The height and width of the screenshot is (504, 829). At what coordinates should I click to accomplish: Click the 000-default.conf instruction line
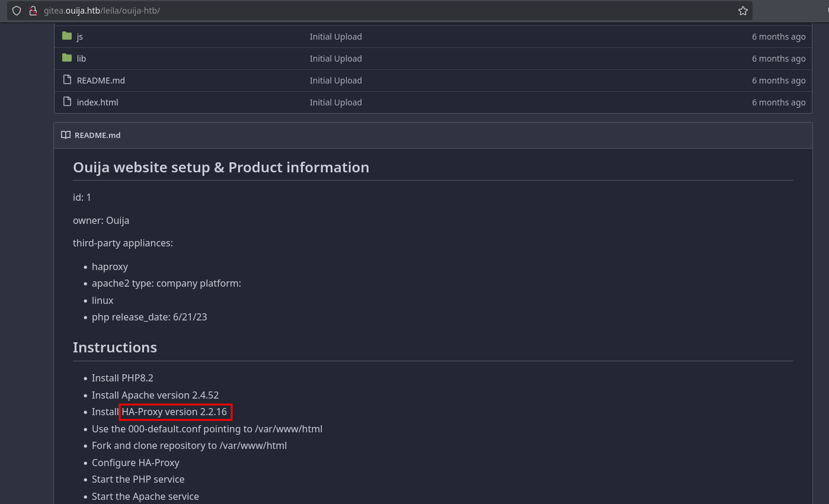[x=207, y=429]
